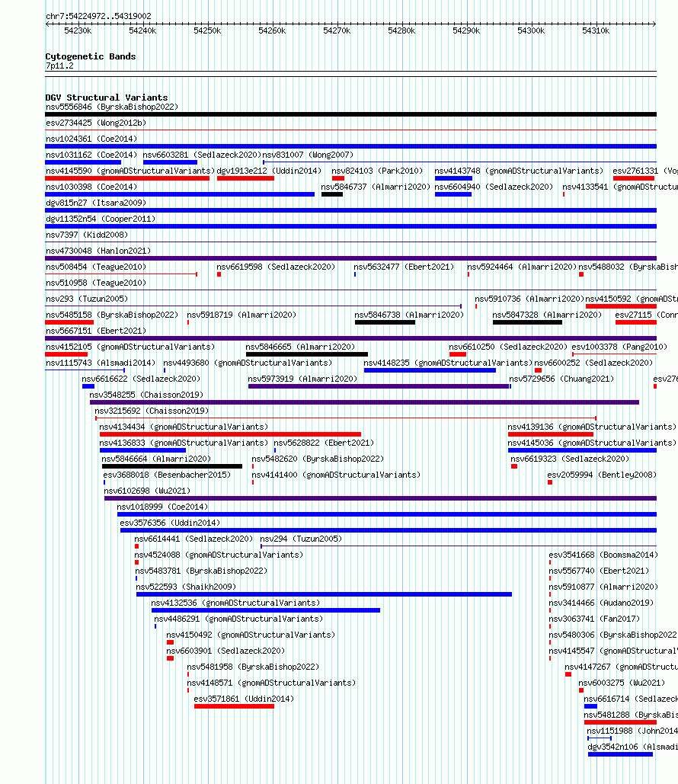Open esv3541668 (Boomsma2014) variant
The width and height of the screenshot is (678, 784).
click(603, 555)
